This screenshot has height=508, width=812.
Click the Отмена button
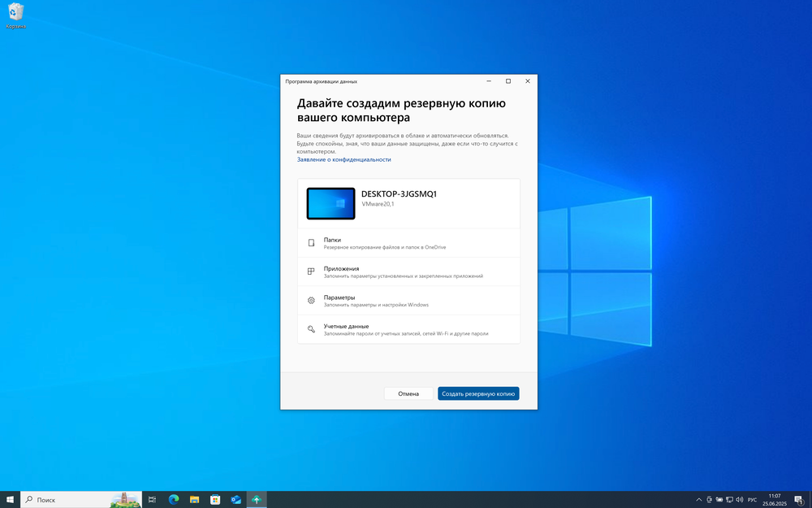[408, 393]
